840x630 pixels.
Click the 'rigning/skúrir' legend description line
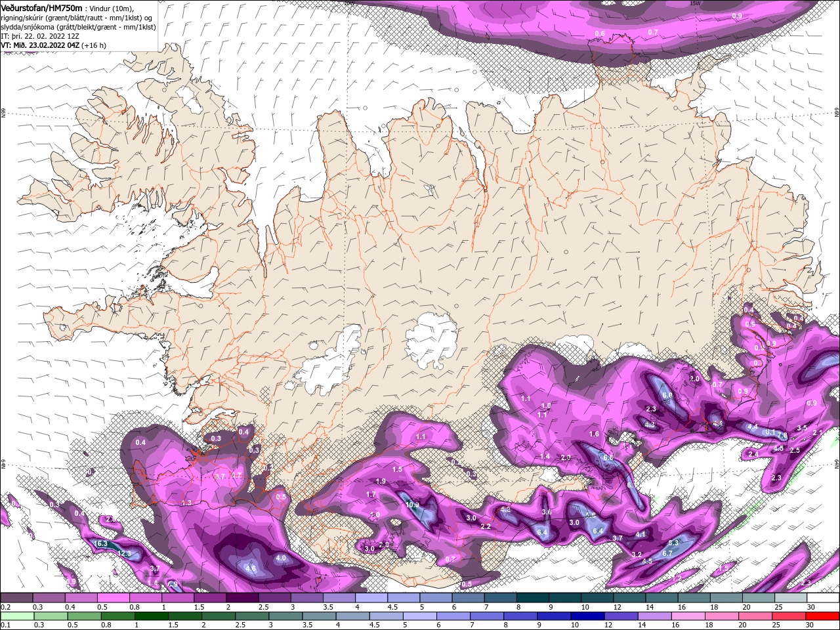(76, 18)
